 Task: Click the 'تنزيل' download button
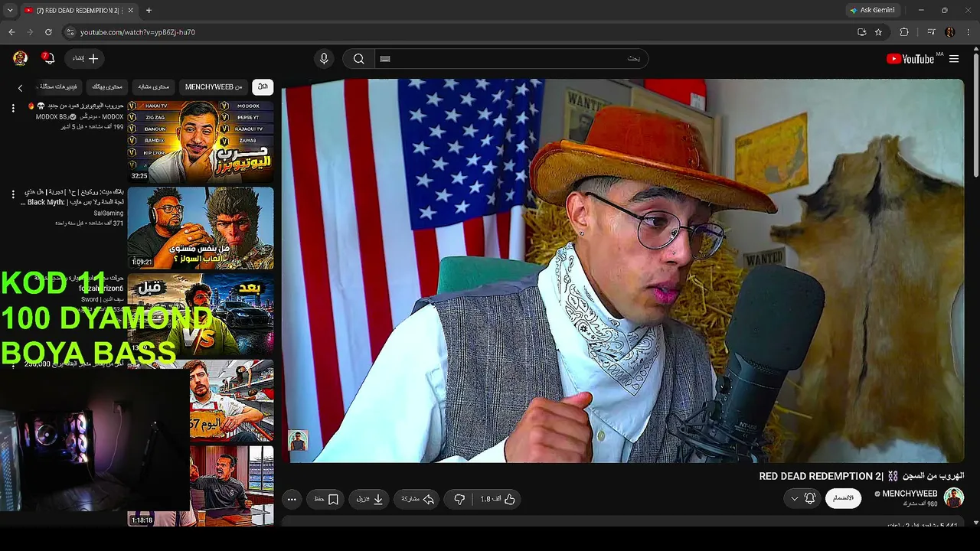point(370,499)
